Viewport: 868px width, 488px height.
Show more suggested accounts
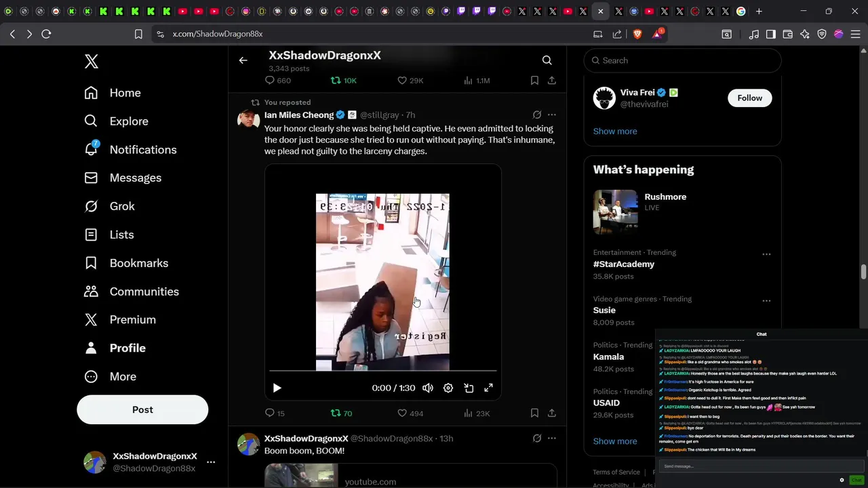615,131
